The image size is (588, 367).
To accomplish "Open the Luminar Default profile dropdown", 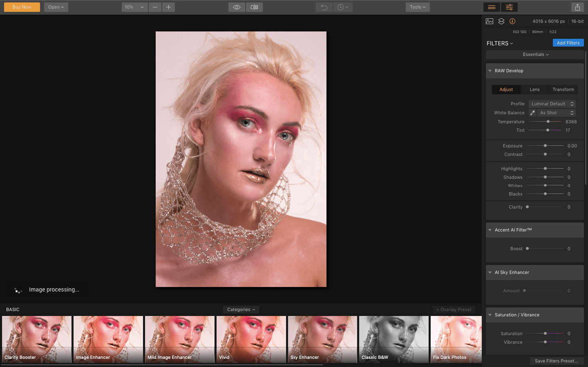I will click(552, 104).
